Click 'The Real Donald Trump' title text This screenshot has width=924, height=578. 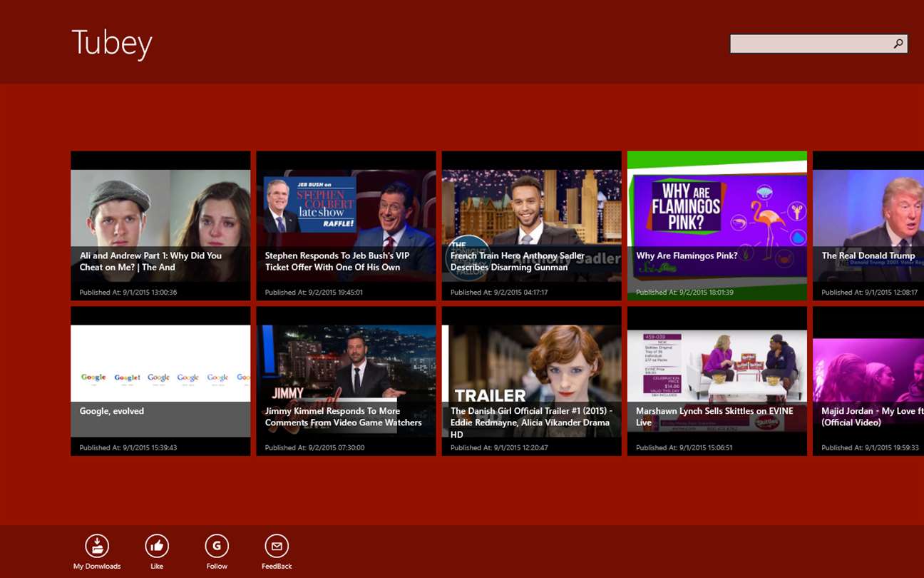tap(868, 255)
